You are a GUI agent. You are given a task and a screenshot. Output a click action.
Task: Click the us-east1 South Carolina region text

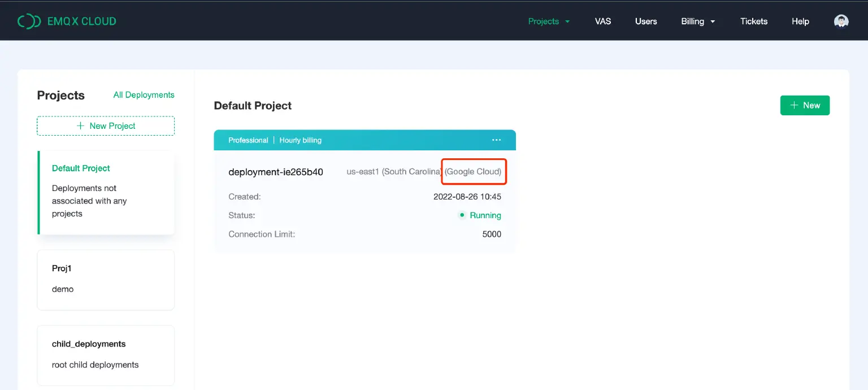(394, 172)
